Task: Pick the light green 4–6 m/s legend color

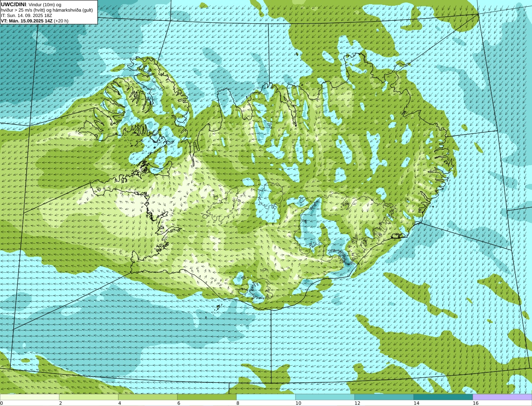Action: [x=148, y=397]
